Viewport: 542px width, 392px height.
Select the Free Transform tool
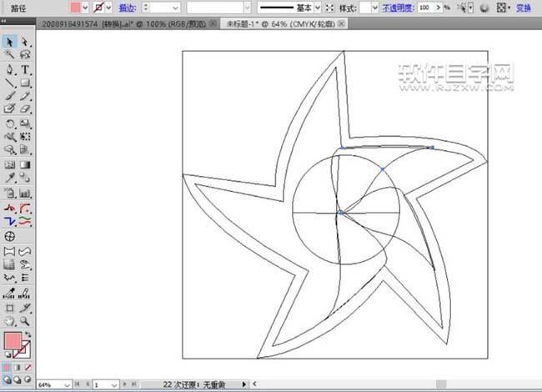[24, 137]
